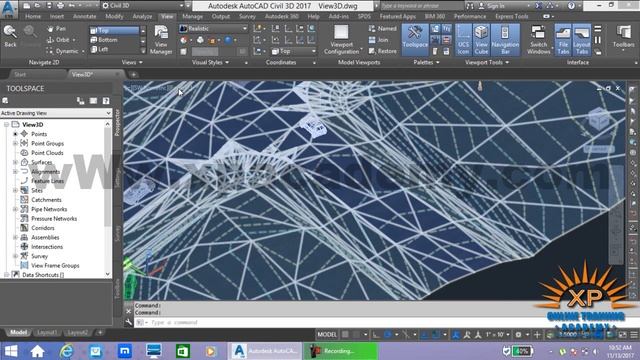Screen dimensions: 640x360
Task: Click the customization icon in the status bar
Action: pyautogui.click(x=634, y=335)
